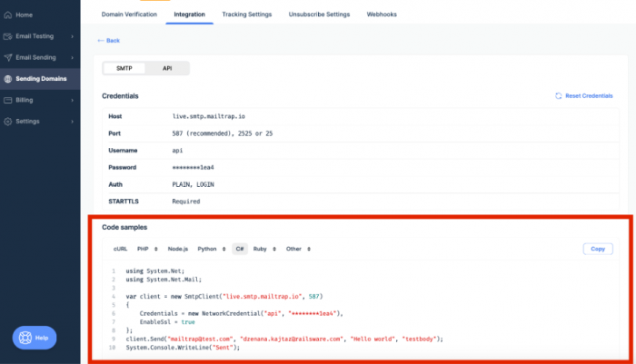
Task: Click the Email Testing envelope icon
Action: [x=7, y=36]
